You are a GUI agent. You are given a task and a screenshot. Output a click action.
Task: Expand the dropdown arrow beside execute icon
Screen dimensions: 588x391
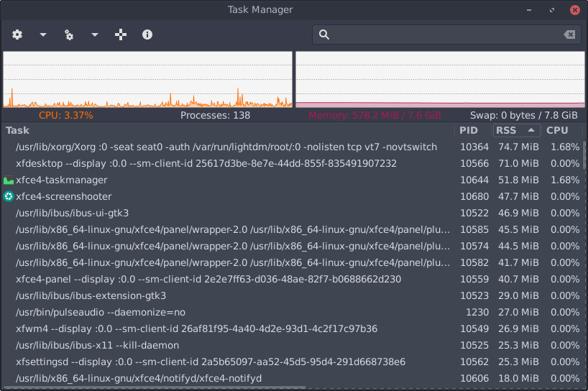click(x=95, y=34)
